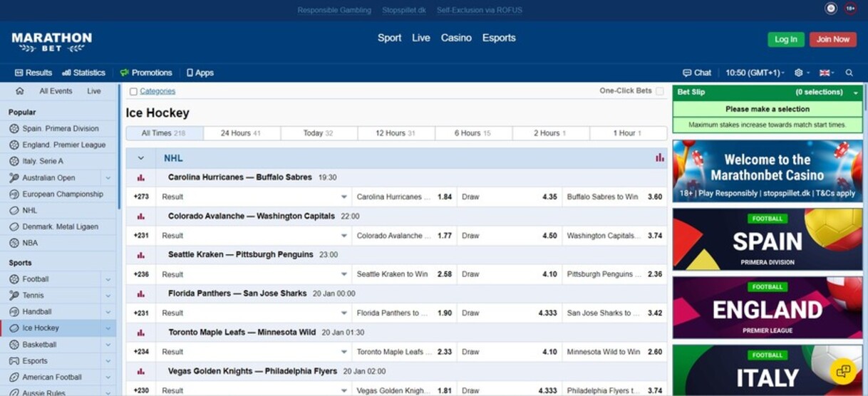The width and height of the screenshot is (868, 396).
Task: Open the search magnifier icon
Action: (x=849, y=73)
